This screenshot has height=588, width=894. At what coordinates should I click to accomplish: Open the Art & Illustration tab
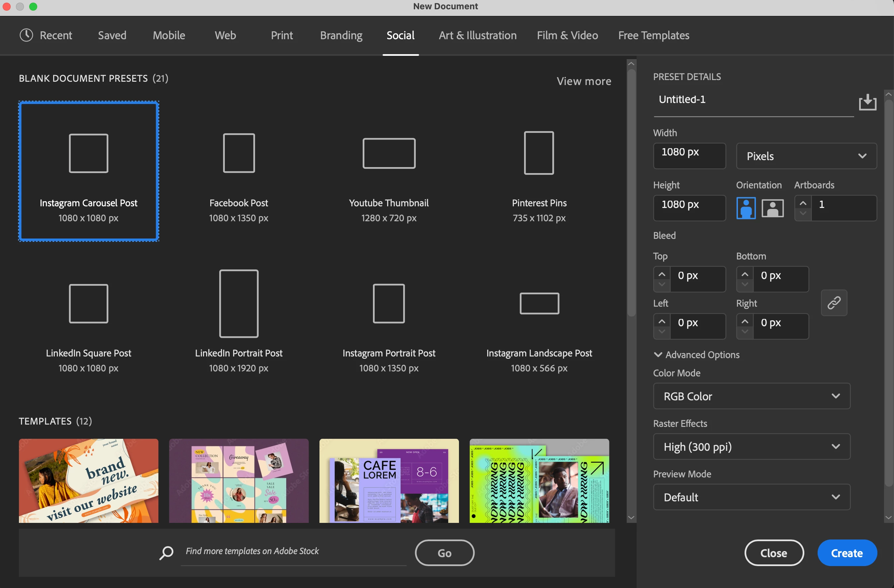(478, 35)
